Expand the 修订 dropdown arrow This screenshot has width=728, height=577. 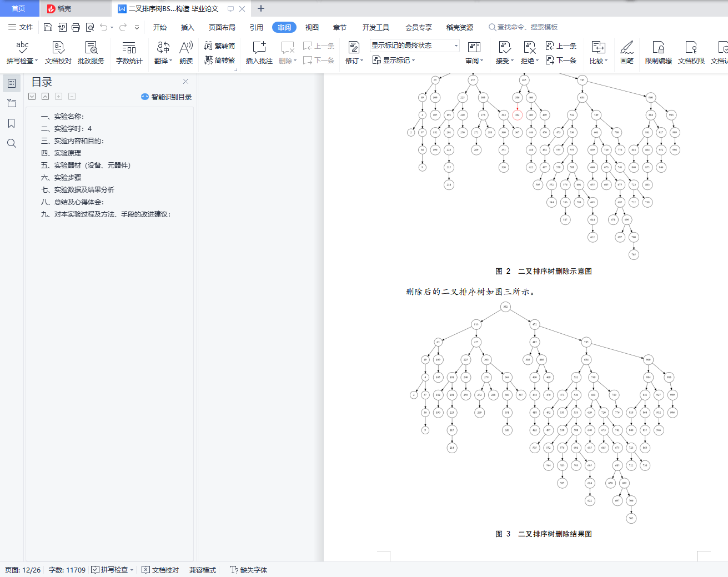pyautogui.click(x=362, y=61)
